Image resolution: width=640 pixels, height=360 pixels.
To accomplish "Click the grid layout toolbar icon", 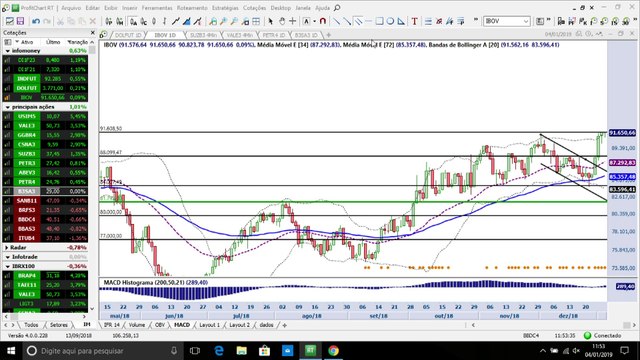I will click(256, 21).
